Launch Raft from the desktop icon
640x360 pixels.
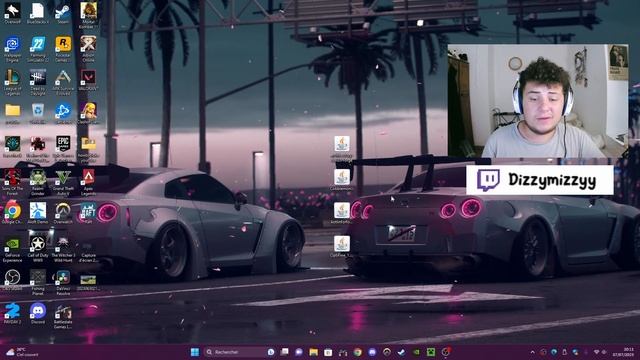tap(88, 213)
